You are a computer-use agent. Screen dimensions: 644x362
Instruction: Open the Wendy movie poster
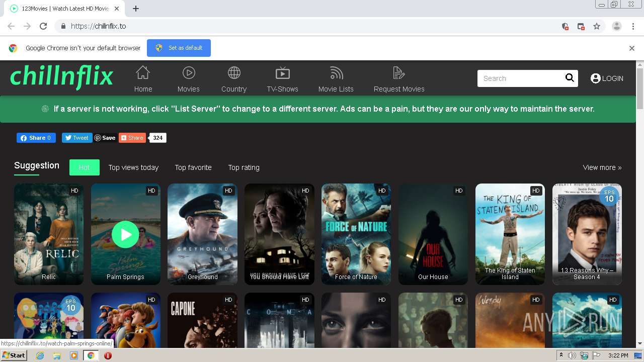[x=510, y=320]
